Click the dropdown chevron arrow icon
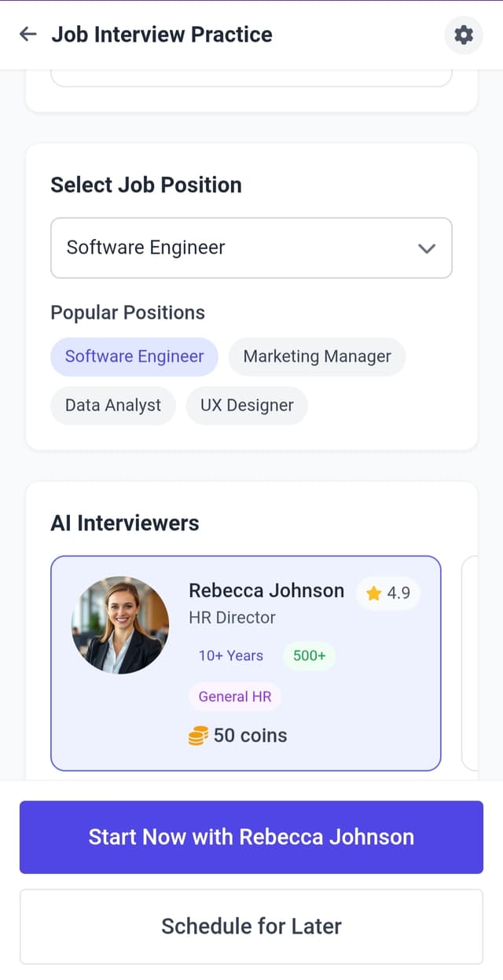The image size is (503, 980). tap(427, 248)
